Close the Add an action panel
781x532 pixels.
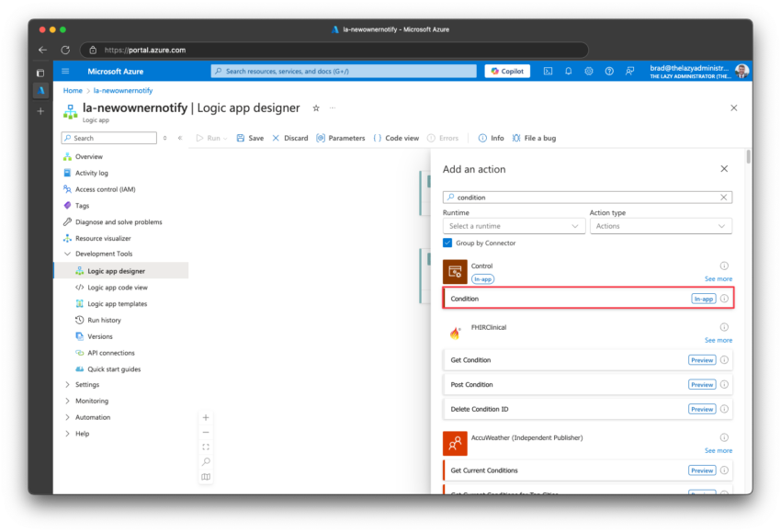(724, 169)
